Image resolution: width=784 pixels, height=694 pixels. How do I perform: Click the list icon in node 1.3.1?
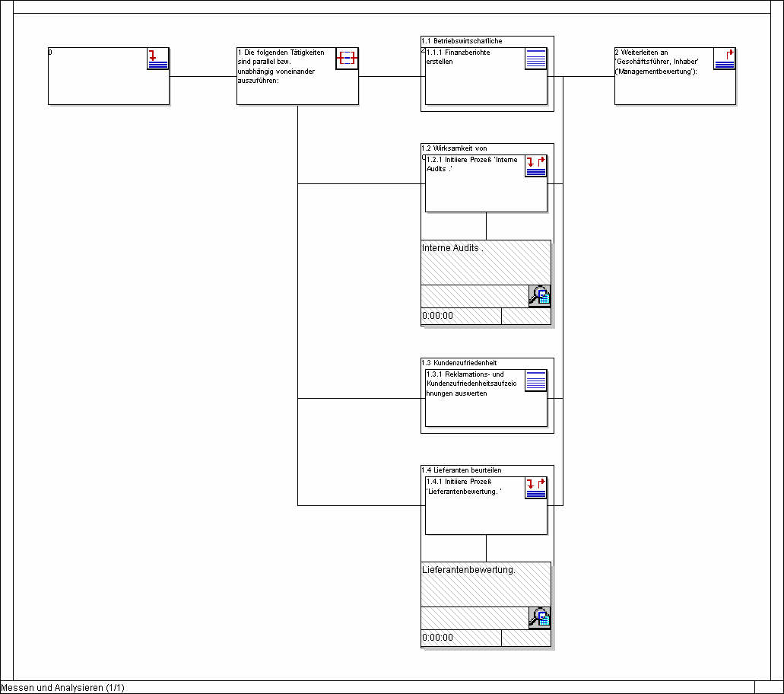point(535,380)
